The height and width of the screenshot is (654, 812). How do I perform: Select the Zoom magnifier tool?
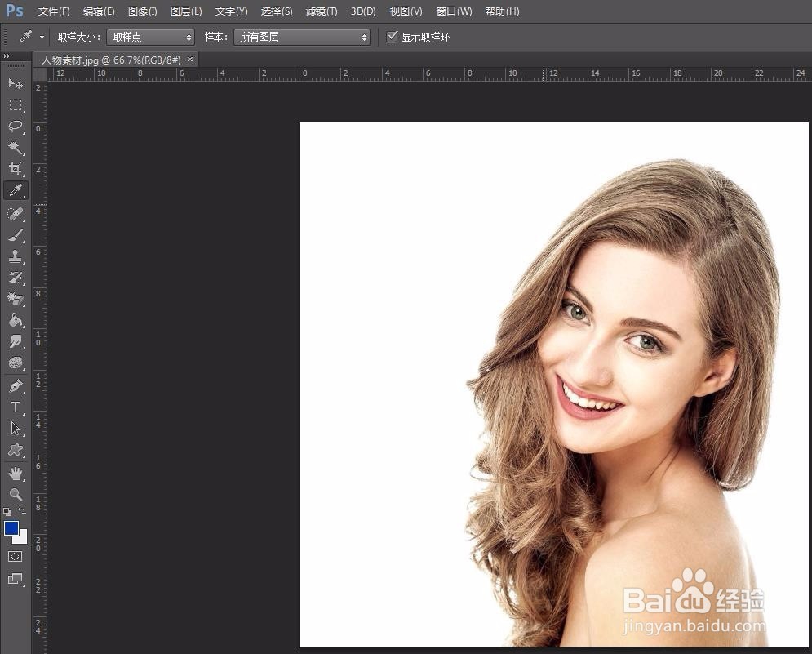[15, 494]
